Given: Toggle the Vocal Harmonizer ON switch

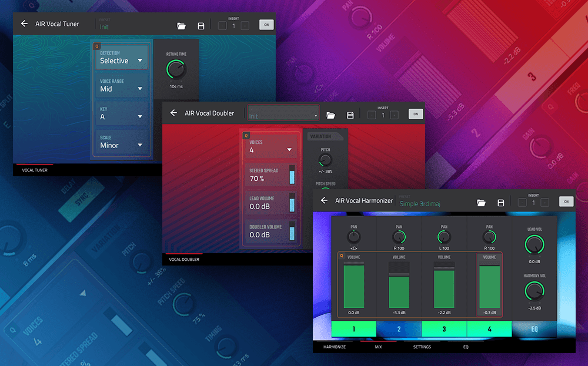Looking at the screenshot, I should coord(566,202).
